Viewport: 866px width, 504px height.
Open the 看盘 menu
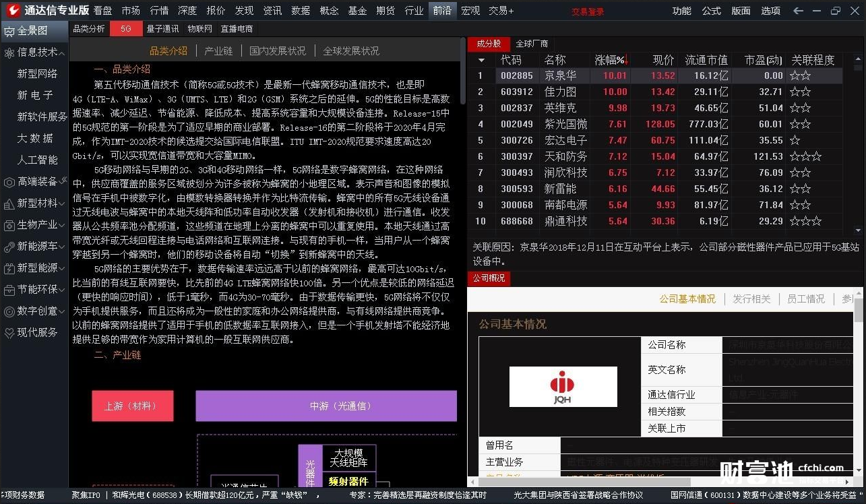(x=103, y=11)
